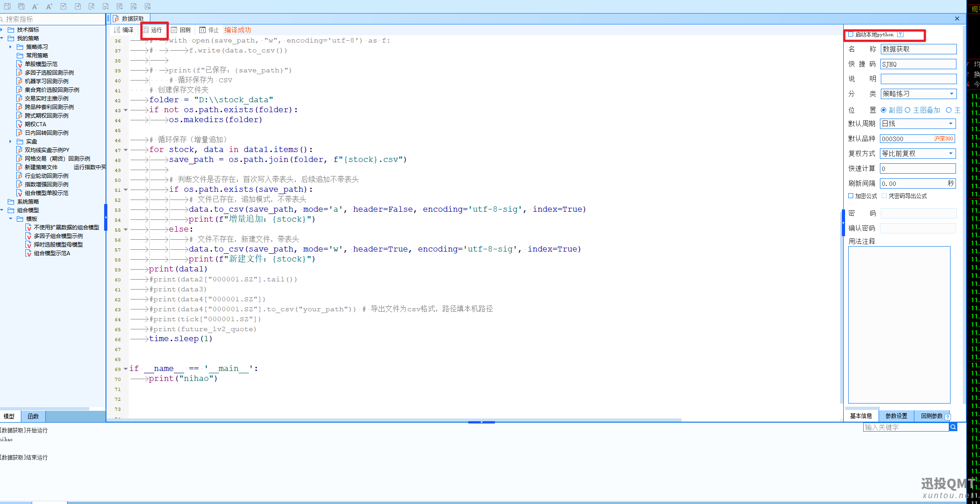Click the save icon in top toolbar

[x=7, y=6]
